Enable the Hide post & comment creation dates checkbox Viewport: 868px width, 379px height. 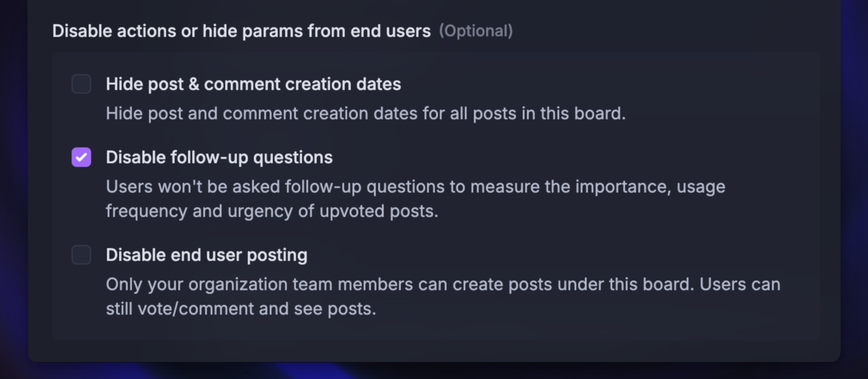(81, 84)
